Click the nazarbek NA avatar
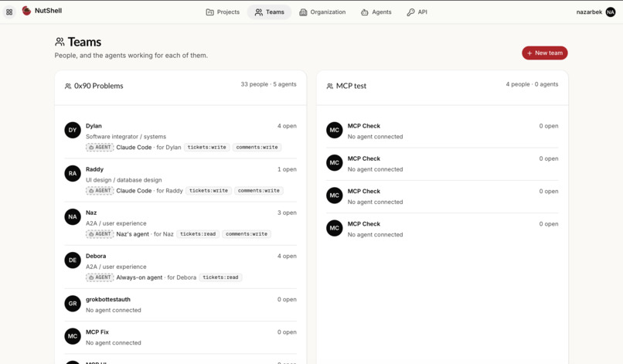 tap(611, 12)
